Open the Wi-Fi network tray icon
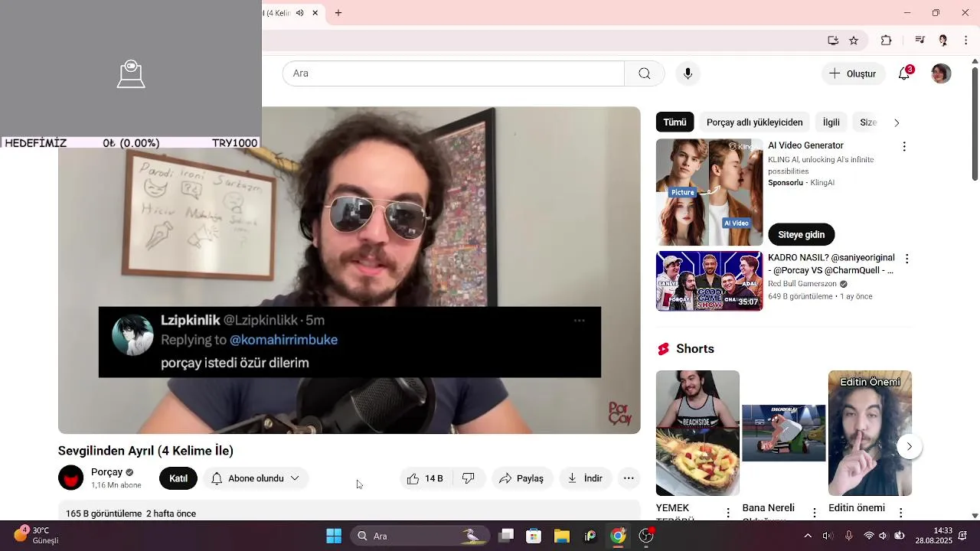980x551 pixels. 868,536
